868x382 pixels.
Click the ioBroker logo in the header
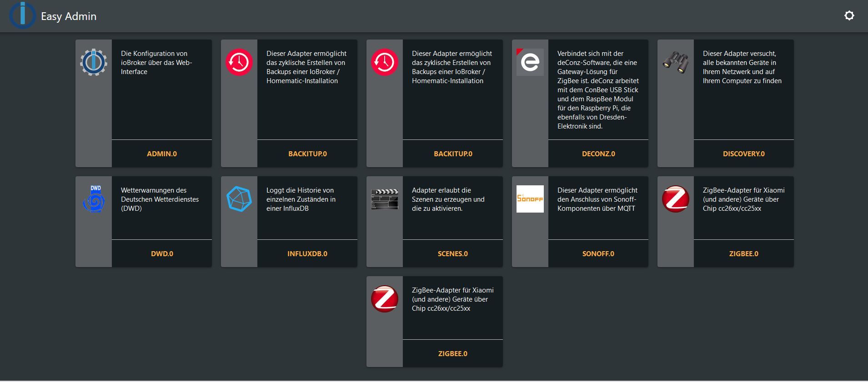pyautogui.click(x=22, y=15)
